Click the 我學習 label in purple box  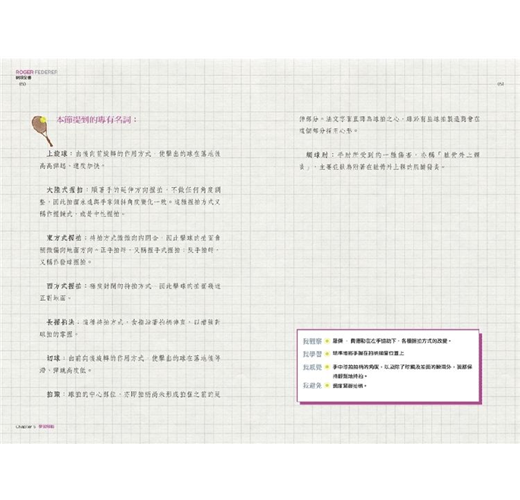click(x=312, y=354)
